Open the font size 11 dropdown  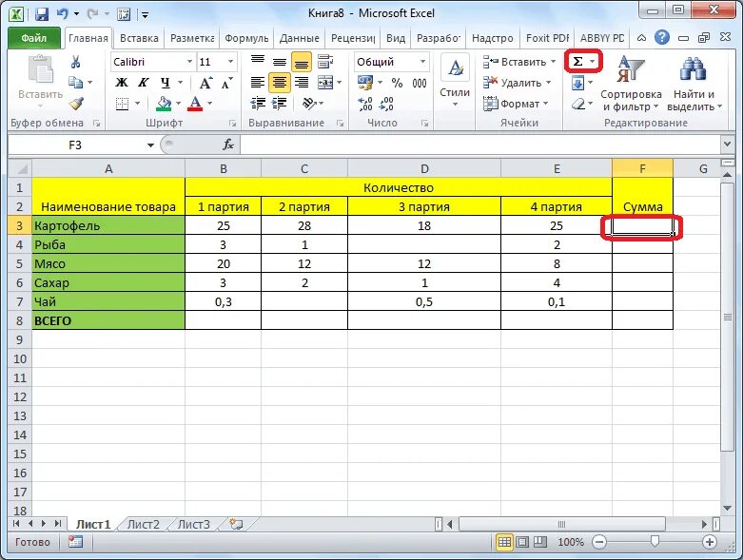230,62
